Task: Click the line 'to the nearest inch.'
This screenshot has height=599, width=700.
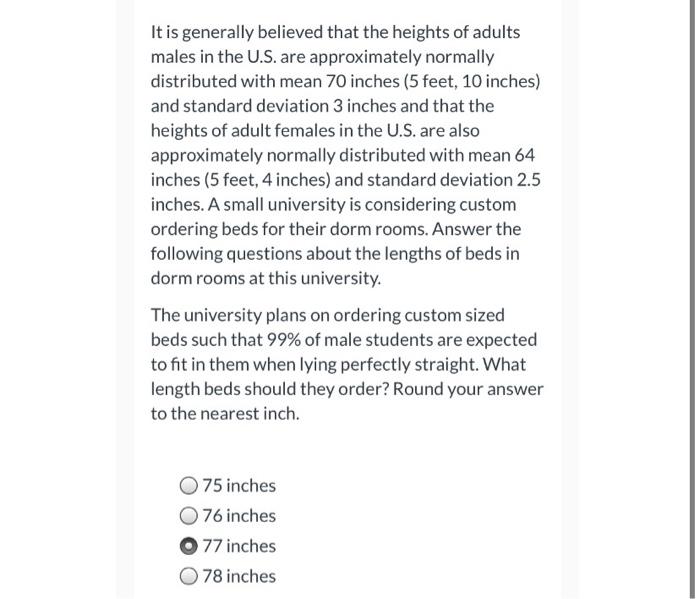Action: pyautogui.click(x=225, y=414)
